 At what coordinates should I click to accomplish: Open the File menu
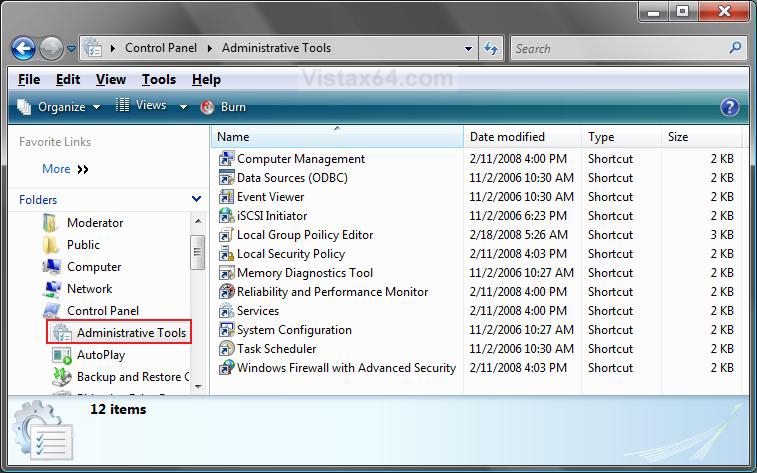tap(29, 80)
